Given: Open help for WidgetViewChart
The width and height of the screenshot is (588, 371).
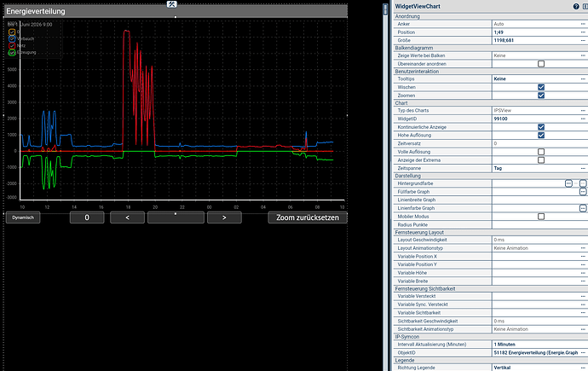Looking at the screenshot, I should click(576, 6).
